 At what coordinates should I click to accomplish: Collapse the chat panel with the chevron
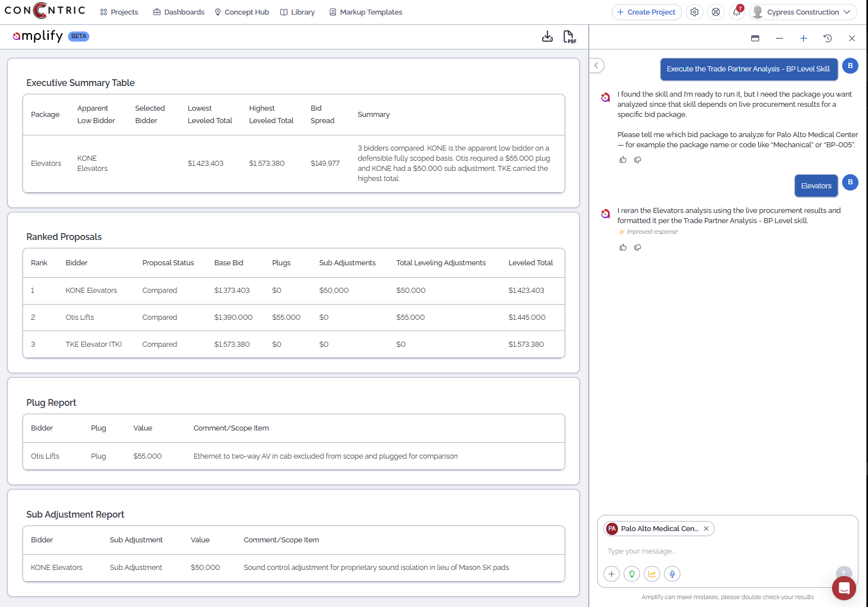point(597,65)
